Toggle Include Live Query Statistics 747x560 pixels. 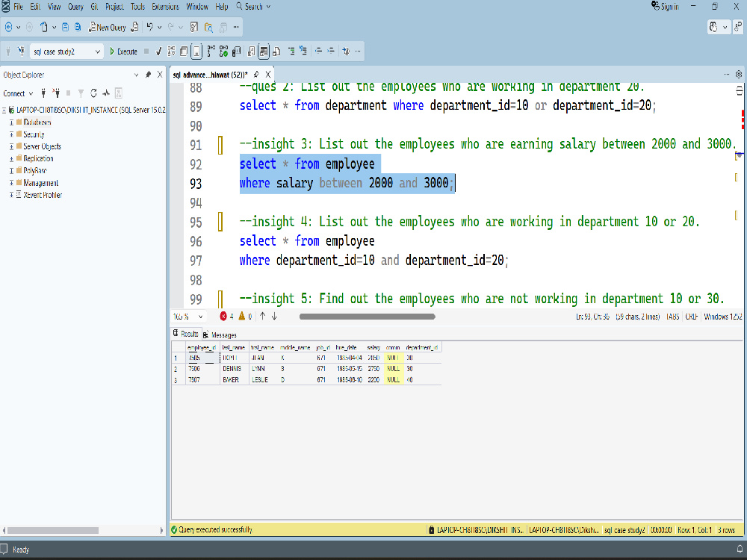(x=223, y=51)
